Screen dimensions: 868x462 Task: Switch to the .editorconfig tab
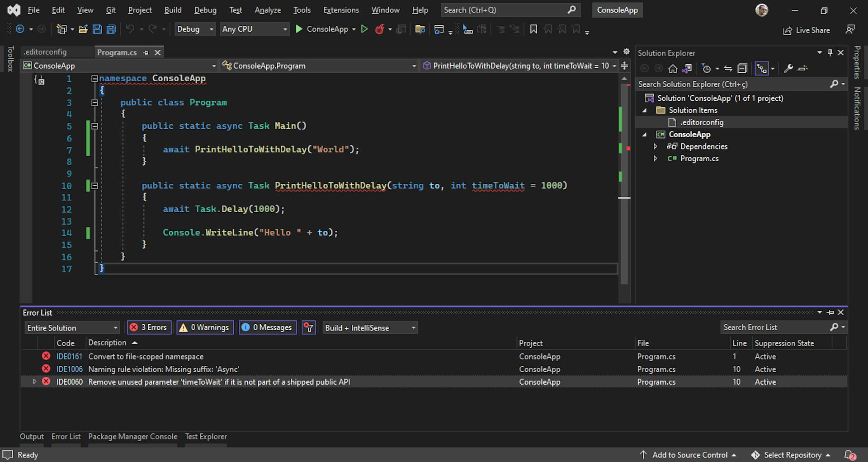pyautogui.click(x=45, y=52)
